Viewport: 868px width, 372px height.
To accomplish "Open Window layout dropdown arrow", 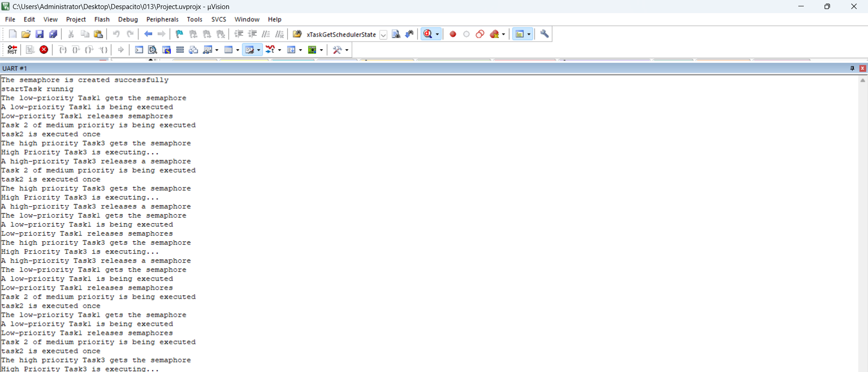I will [529, 34].
